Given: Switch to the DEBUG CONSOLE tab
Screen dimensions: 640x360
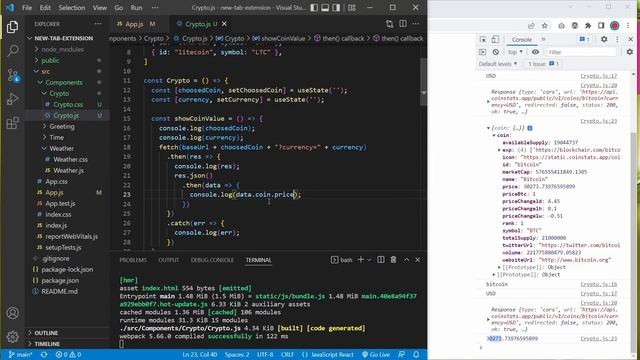Looking at the screenshot, I should click(x=212, y=260).
